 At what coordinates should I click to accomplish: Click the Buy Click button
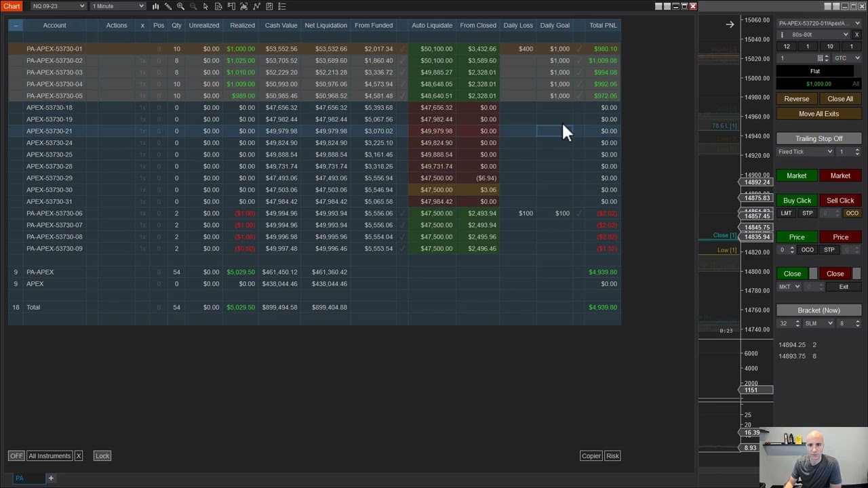pyautogui.click(x=797, y=201)
